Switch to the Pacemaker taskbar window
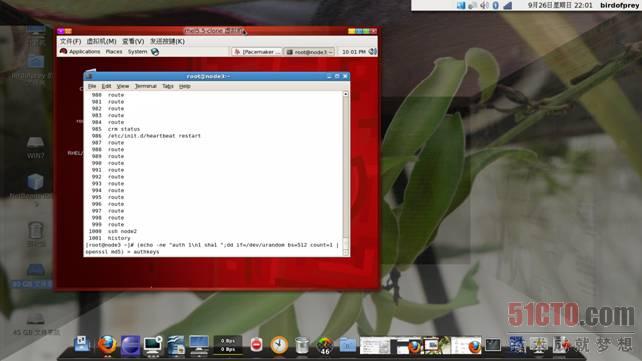This screenshot has height=361, width=642. click(257, 52)
